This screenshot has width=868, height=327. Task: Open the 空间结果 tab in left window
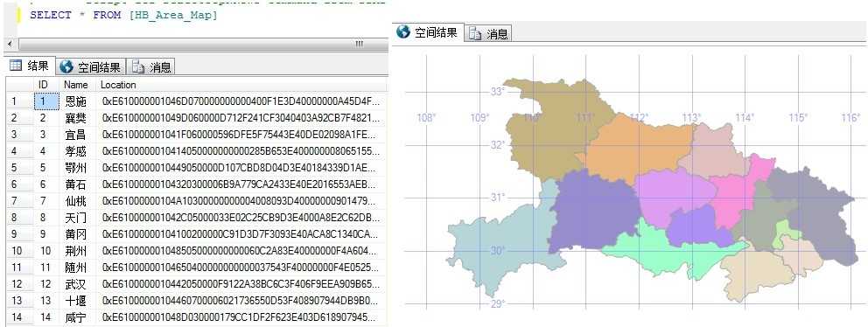(x=91, y=67)
